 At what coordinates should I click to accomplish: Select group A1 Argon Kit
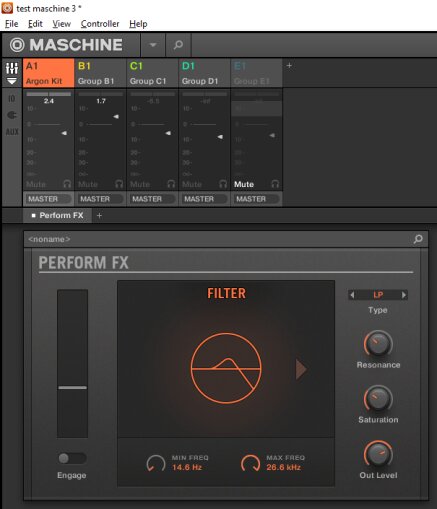[x=49, y=73]
